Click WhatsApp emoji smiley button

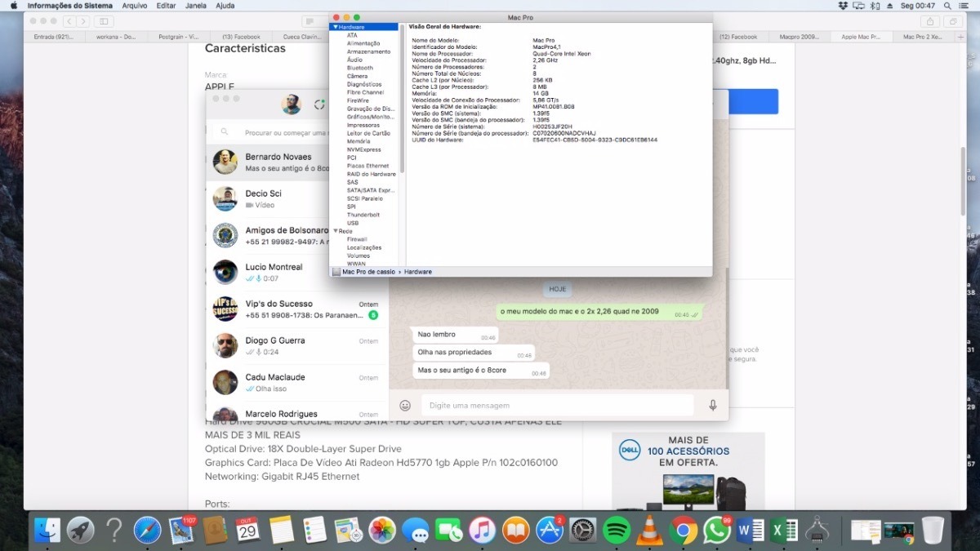[405, 405]
